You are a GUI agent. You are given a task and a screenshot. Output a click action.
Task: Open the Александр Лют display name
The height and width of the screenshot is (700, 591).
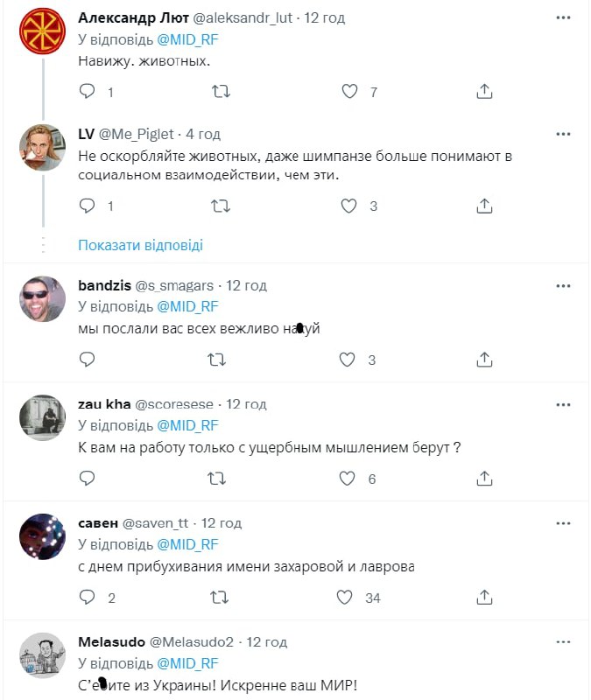(x=130, y=17)
